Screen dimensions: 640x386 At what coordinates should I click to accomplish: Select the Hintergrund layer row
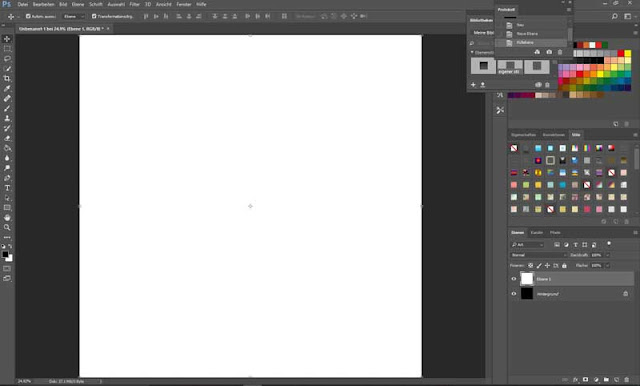tap(571, 294)
